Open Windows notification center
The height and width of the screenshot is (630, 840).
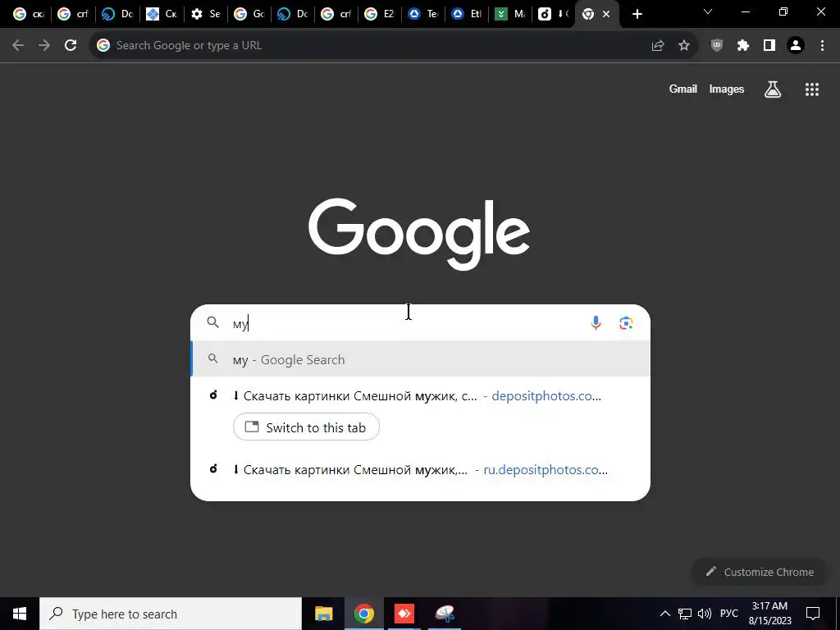[x=813, y=614]
